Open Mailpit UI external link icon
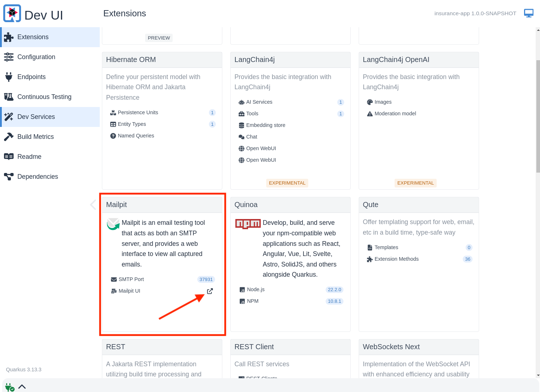 [210, 291]
